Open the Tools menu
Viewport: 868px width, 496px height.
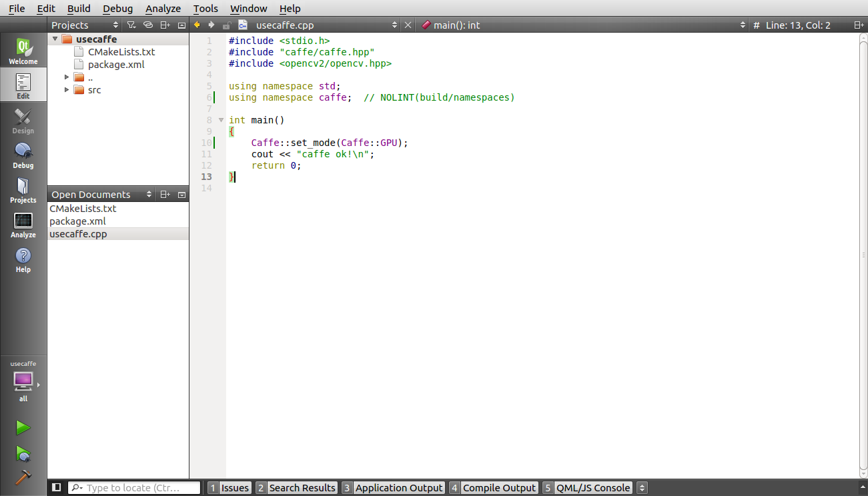click(x=205, y=9)
